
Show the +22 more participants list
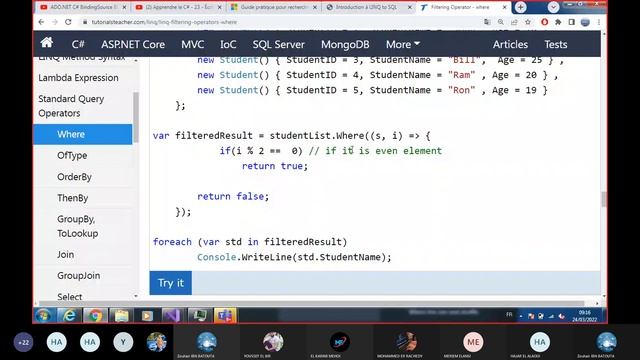(x=24, y=342)
